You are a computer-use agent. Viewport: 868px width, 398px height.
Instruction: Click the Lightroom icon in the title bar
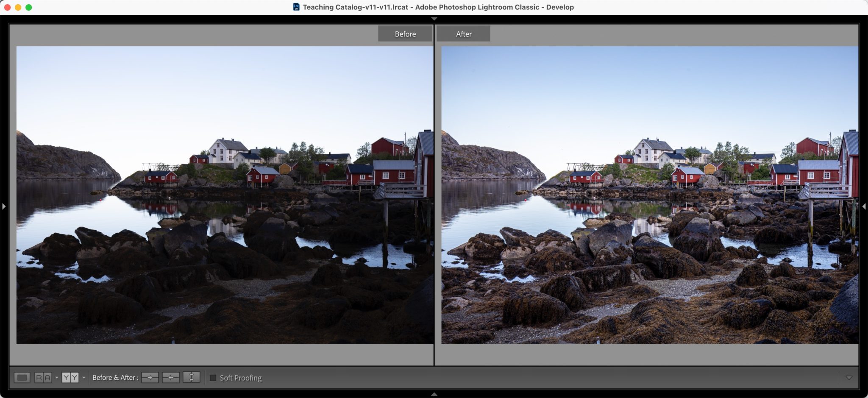coord(296,7)
